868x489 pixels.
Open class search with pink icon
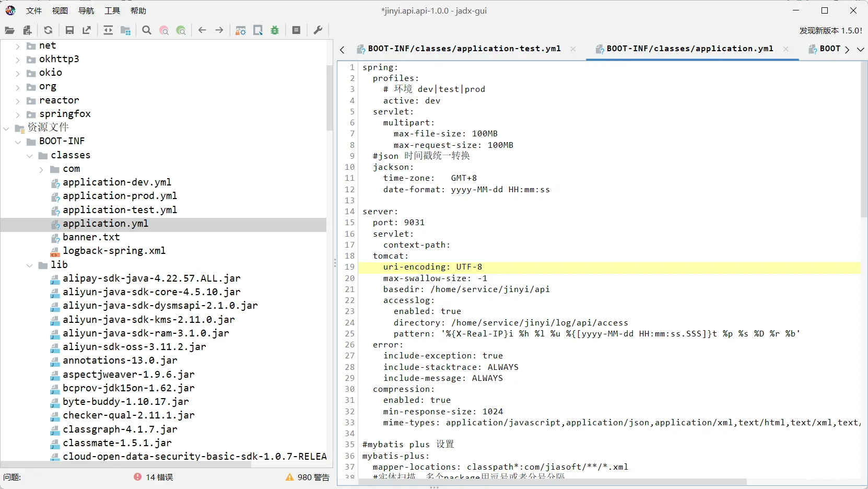pos(164,30)
